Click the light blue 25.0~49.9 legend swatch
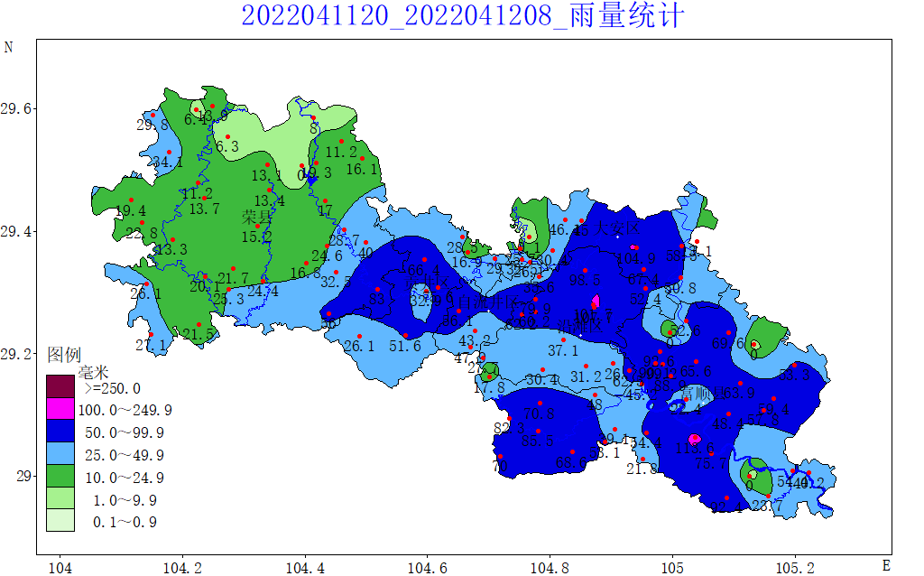Viewport: 924px width, 576px height. point(60,454)
